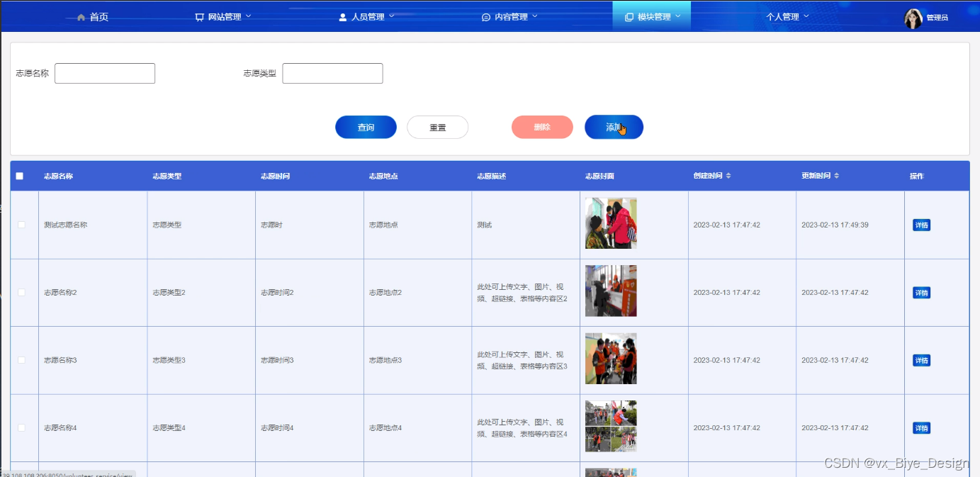Open the 人员管理 menu
This screenshot has height=477, width=980.
click(x=366, y=17)
